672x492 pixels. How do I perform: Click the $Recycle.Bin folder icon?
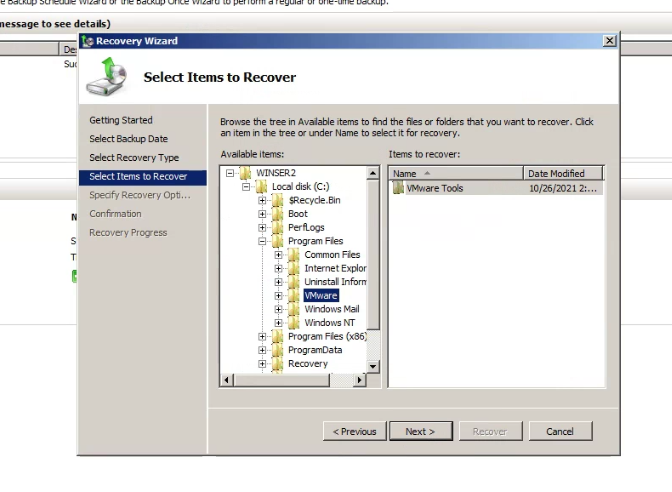pyautogui.click(x=278, y=200)
